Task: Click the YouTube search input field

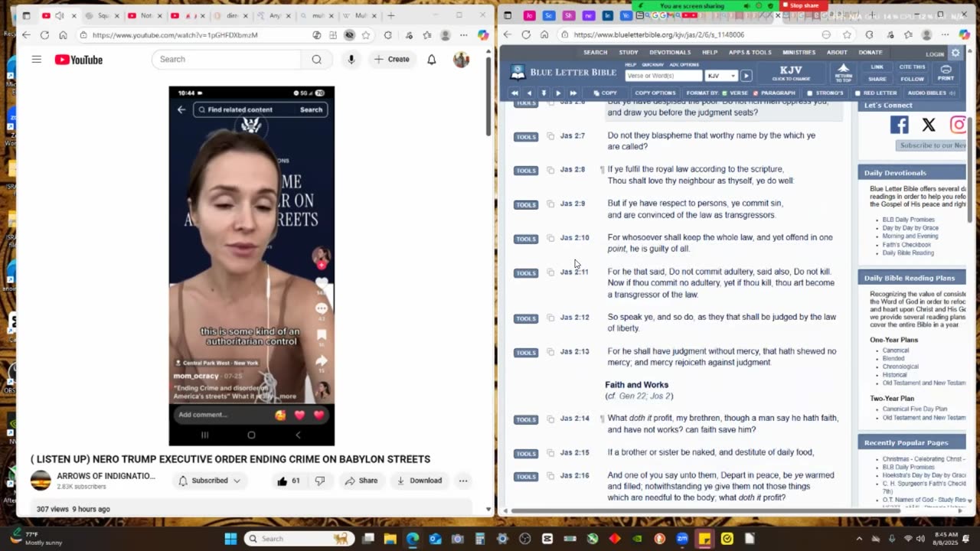Action: coord(227,60)
